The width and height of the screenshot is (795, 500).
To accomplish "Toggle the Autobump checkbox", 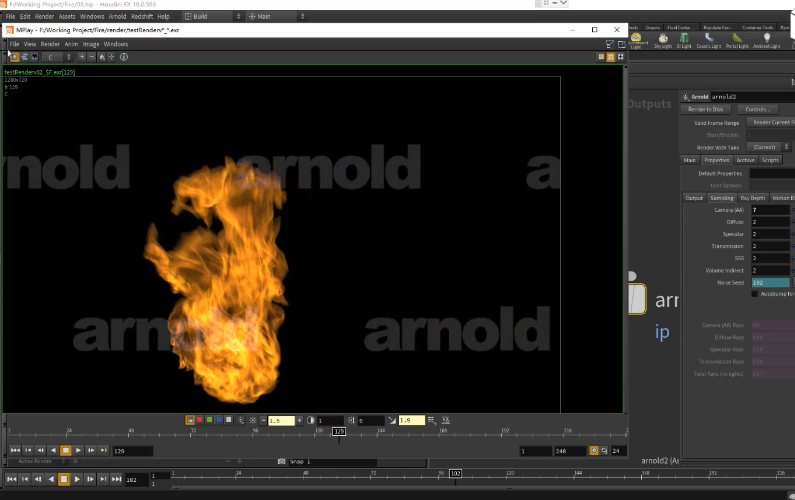I will click(x=755, y=295).
